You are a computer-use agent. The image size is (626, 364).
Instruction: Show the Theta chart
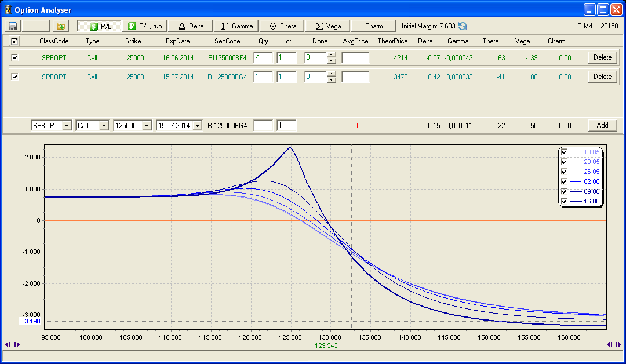click(x=283, y=26)
